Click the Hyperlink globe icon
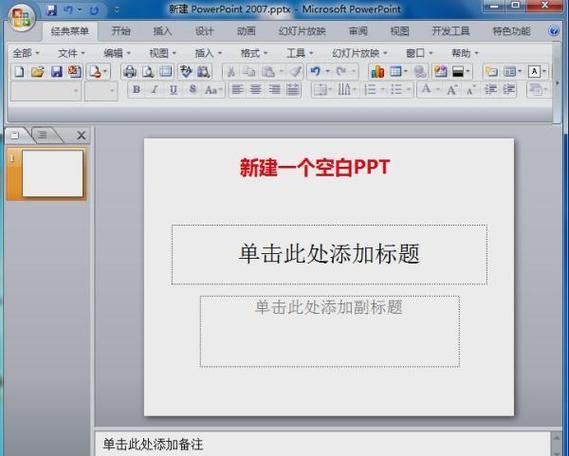 coord(420,72)
